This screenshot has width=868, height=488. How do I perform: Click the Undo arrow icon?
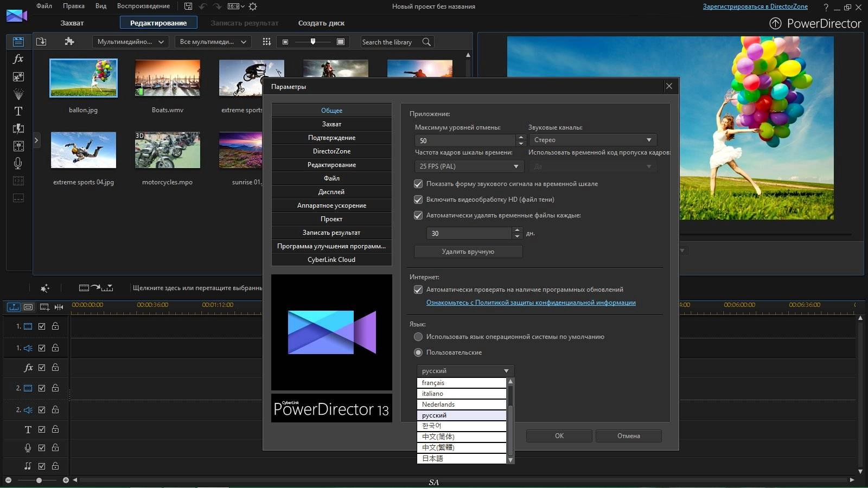pyautogui.click(x=203, y=7)
